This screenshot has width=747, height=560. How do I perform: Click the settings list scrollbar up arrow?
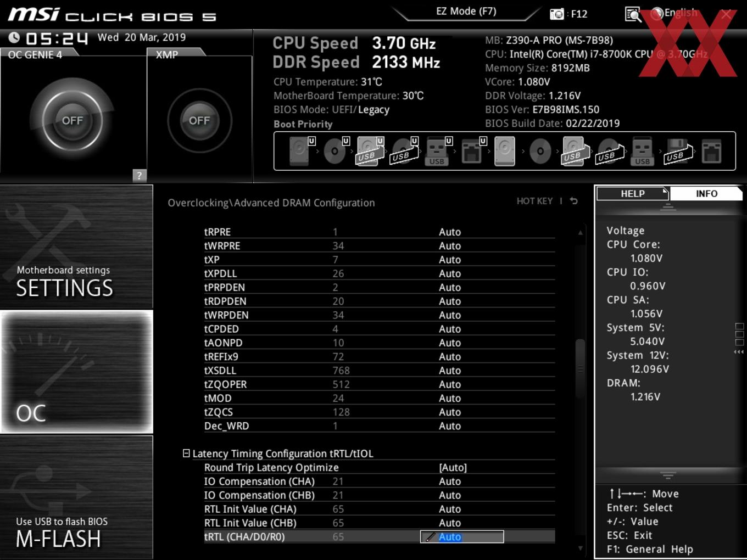pos(580,233)
